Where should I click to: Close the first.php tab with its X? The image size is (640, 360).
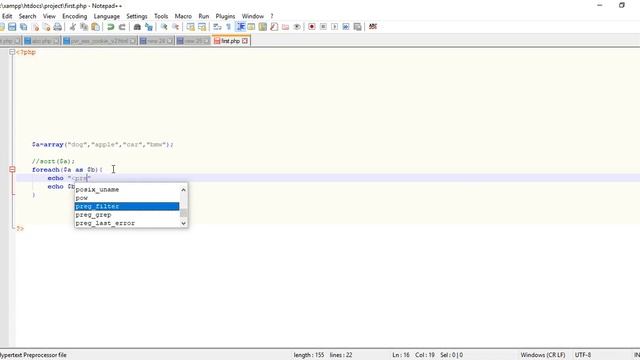pyautogui.click(x=244, y=41)
